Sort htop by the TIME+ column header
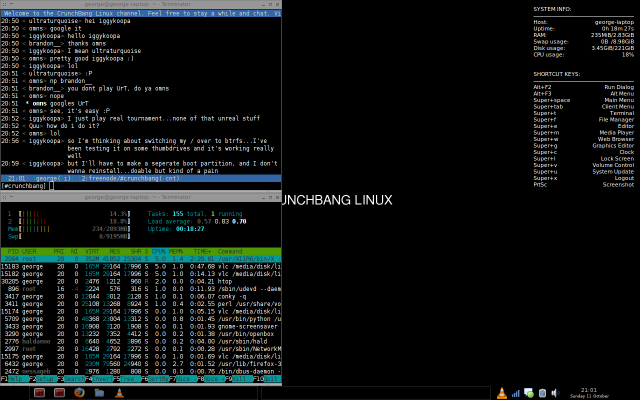The width and height of the screenshot is (640, 400). tap(202, 251)
